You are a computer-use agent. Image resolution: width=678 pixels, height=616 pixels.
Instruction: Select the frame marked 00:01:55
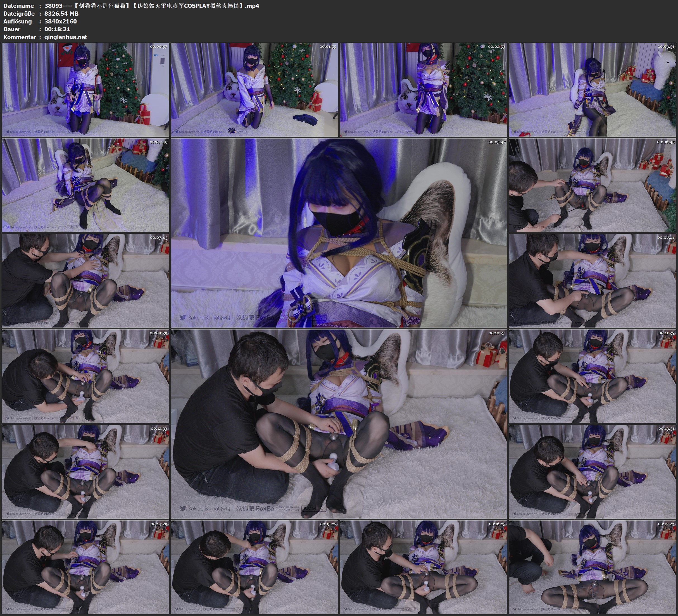[x=254, y=90]
